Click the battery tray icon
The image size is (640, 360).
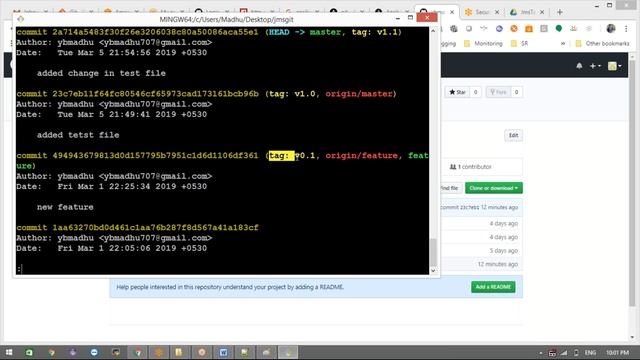[576, 353]
